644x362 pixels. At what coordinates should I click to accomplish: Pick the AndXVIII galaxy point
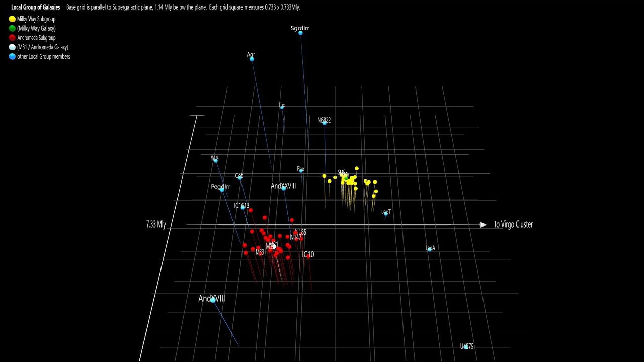coord(213,300)
